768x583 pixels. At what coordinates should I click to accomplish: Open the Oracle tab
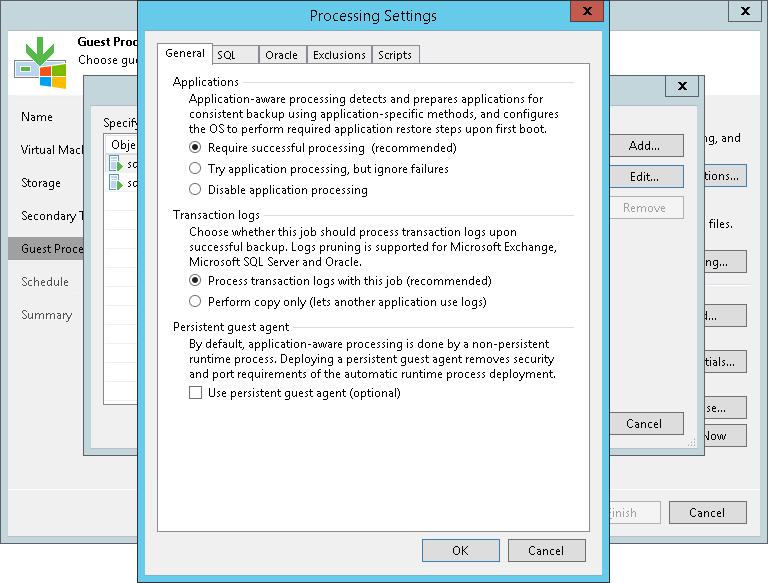pos(282,55)
